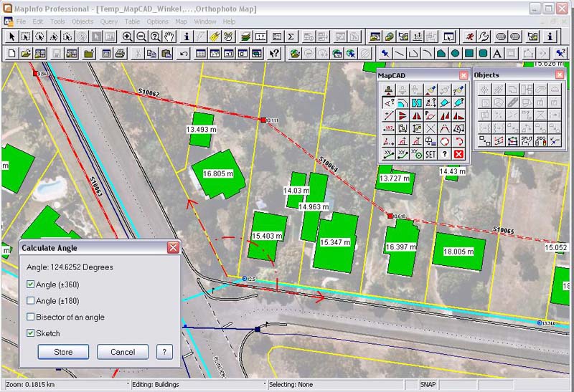The image size is (574, 392).
Task: Activate the Zoom-in magnifier tool
Action: [x=127, y=37]
